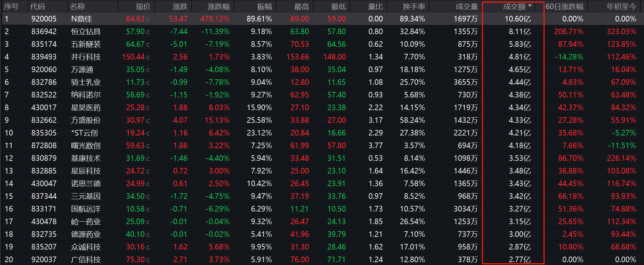
Task: Click stock code 920005
Action: (44, 19)
